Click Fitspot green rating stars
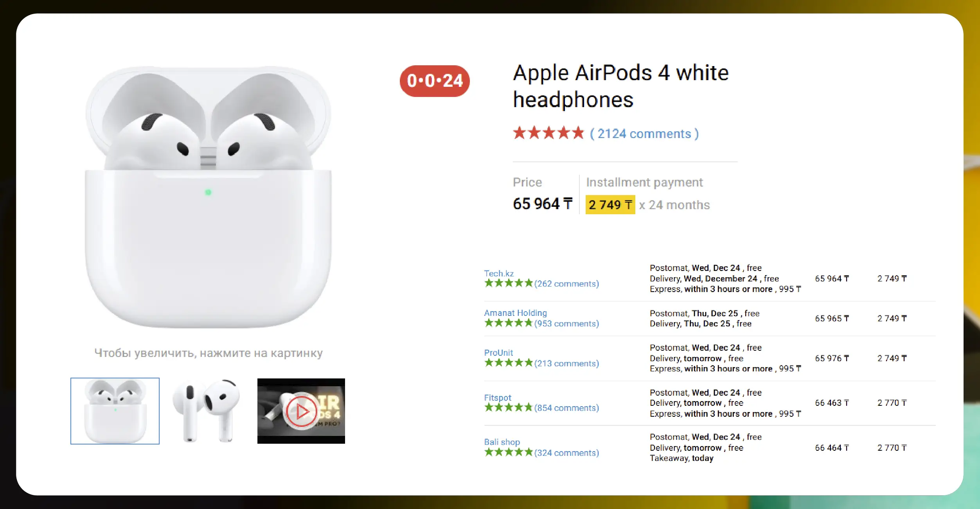 tap(508, 408)
